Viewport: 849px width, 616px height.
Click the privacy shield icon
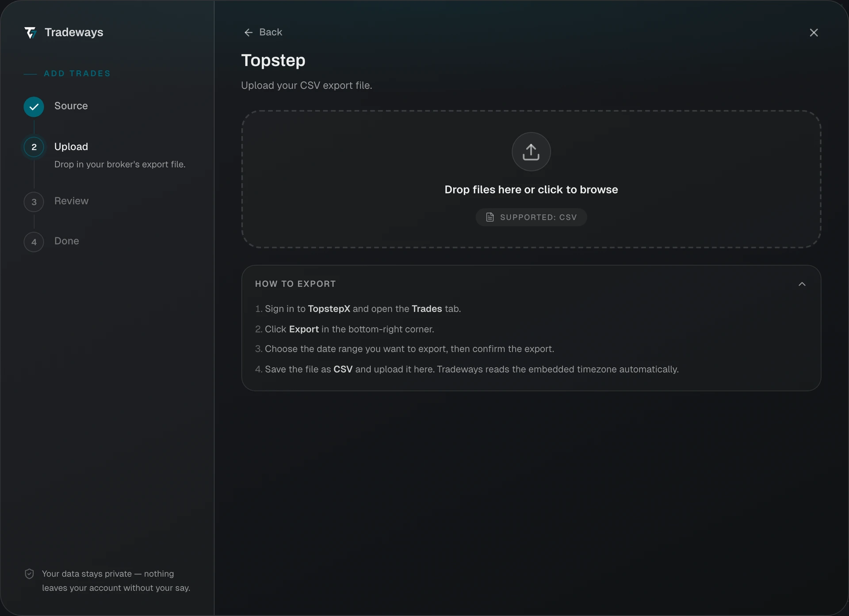[x=29, y=574]
